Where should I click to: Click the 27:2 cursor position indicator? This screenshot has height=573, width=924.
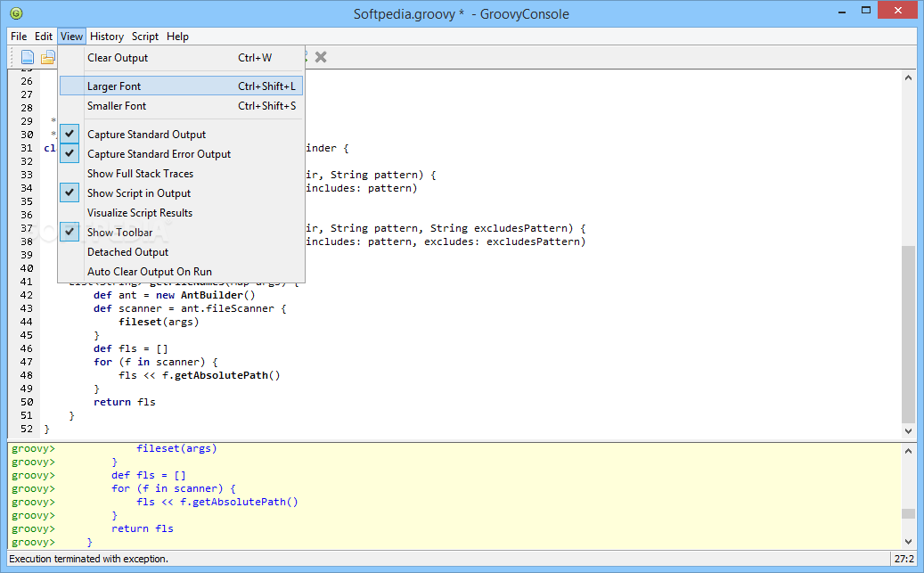tap(904, 559)
